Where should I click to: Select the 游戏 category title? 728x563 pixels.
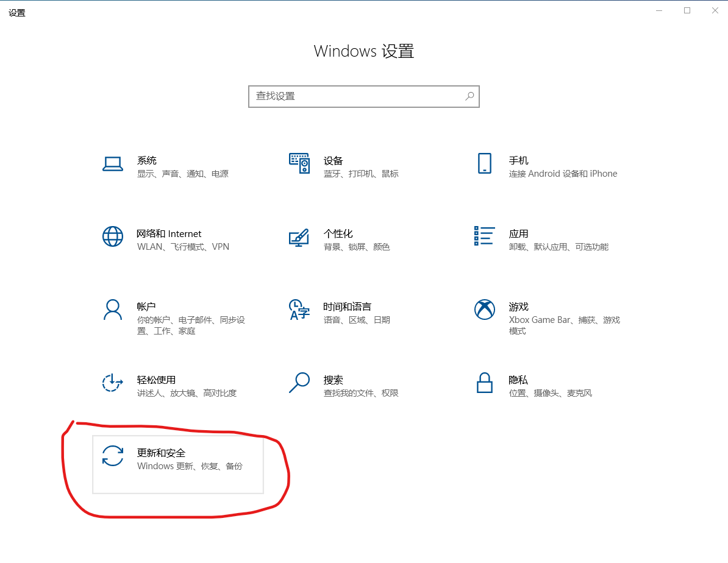pyautogui.click(x=519, y=306)
